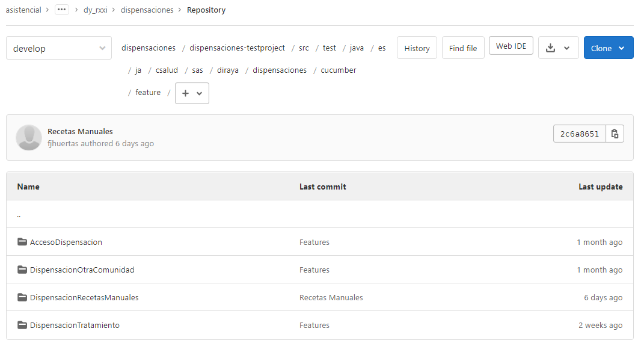Image resolution: width=644 pixels, height=352 pixels.
Task: Navigate to java path segment
Action: pyautogui.click(x=357, y=48)
